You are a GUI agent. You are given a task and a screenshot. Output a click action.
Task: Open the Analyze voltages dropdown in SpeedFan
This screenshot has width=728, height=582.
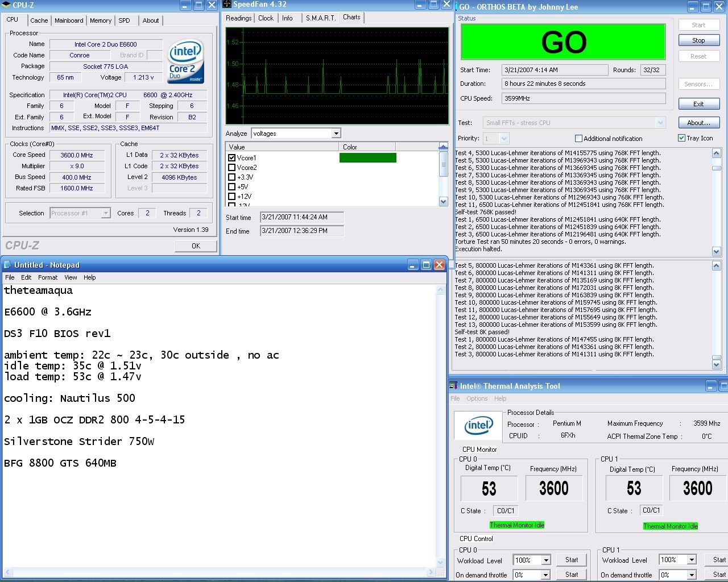click(336, 134)
